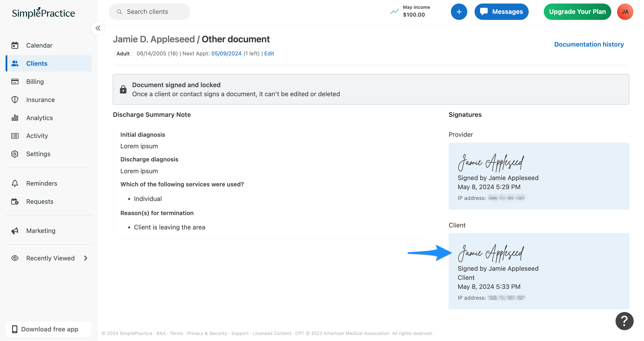The image size is (644, 341).
Task: Open the Marketing megaphone icon
Action: coord(15,231)
